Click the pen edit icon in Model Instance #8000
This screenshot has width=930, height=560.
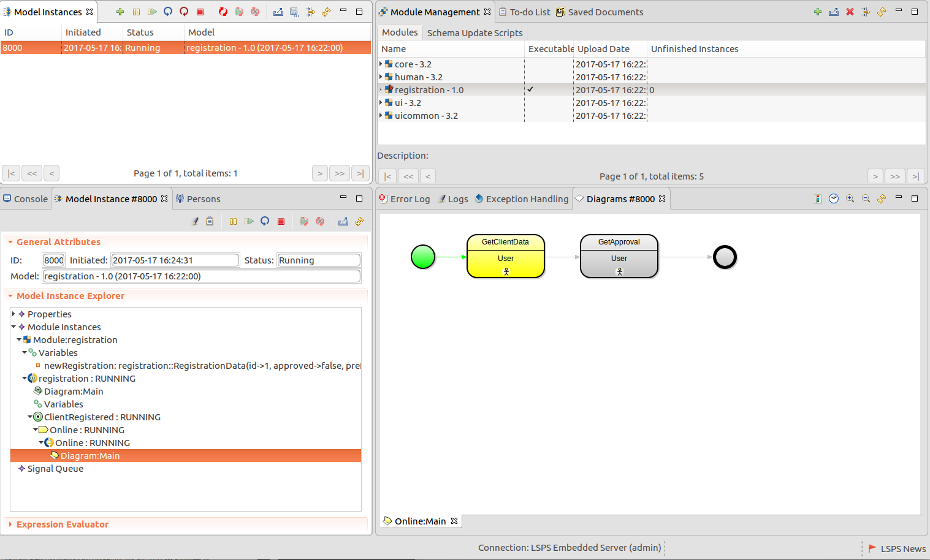pyautogui.click(x=195, y=221)
